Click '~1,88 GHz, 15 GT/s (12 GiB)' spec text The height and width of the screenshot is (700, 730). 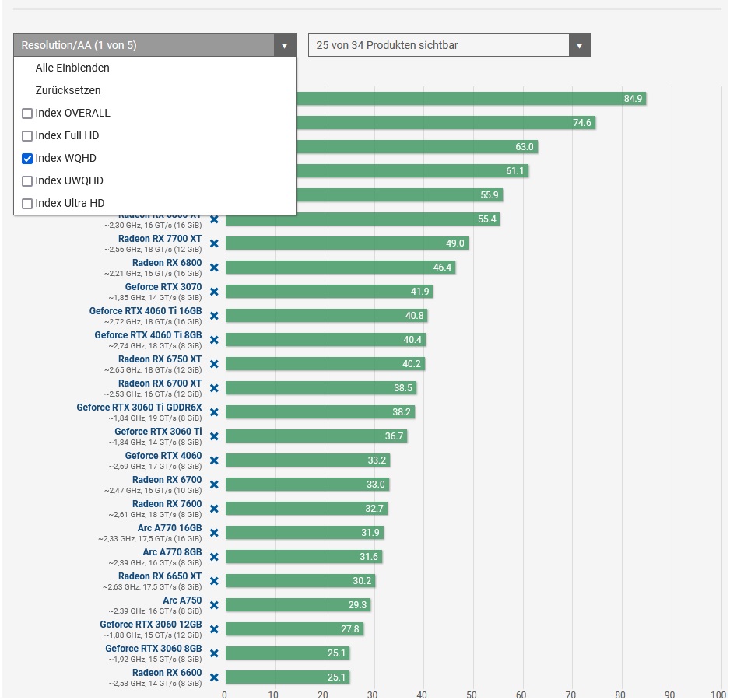coord(153,635)
